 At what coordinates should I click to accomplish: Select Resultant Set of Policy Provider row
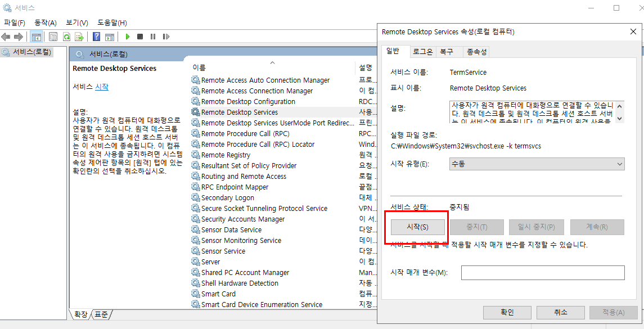(x=283, y=165)
